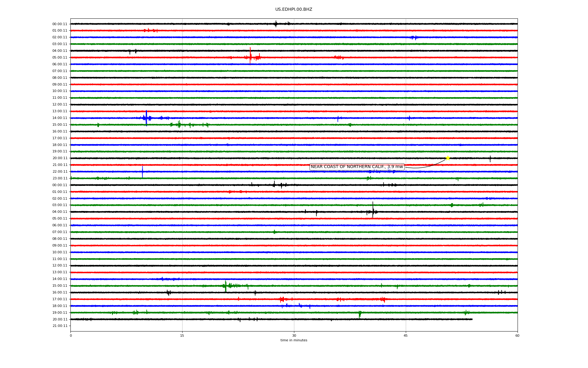The width and height of the screenshot is (588, 368).
Task: Click the final 21:00:11 label with no trace
Action: pyautogui.click(x=60, y=326)
